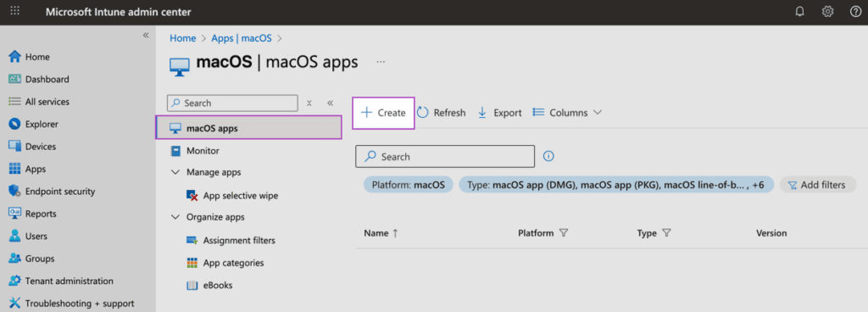Collapse the blade menu with double chevron
The image size is (868, 312).
(330, 103)
